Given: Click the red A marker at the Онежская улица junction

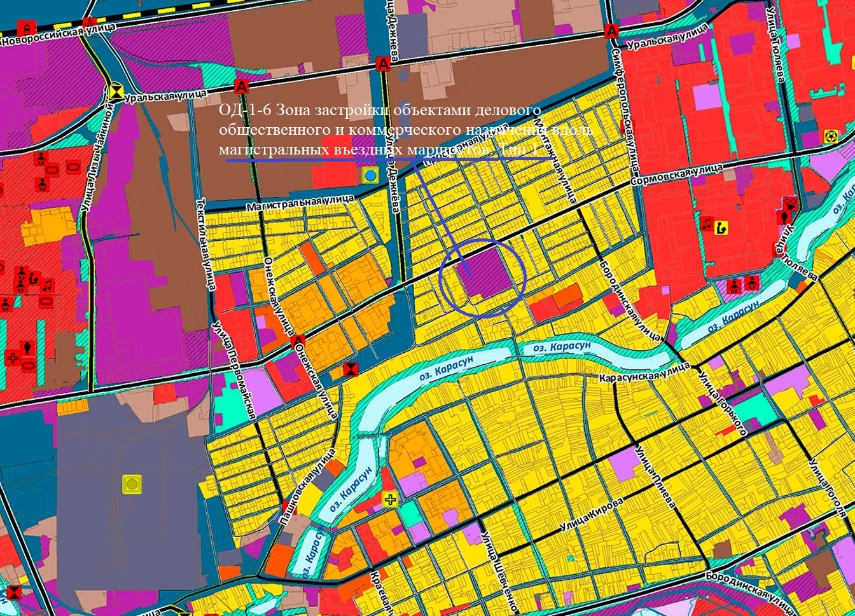Looking at the screenshot, I should [297, 343].
